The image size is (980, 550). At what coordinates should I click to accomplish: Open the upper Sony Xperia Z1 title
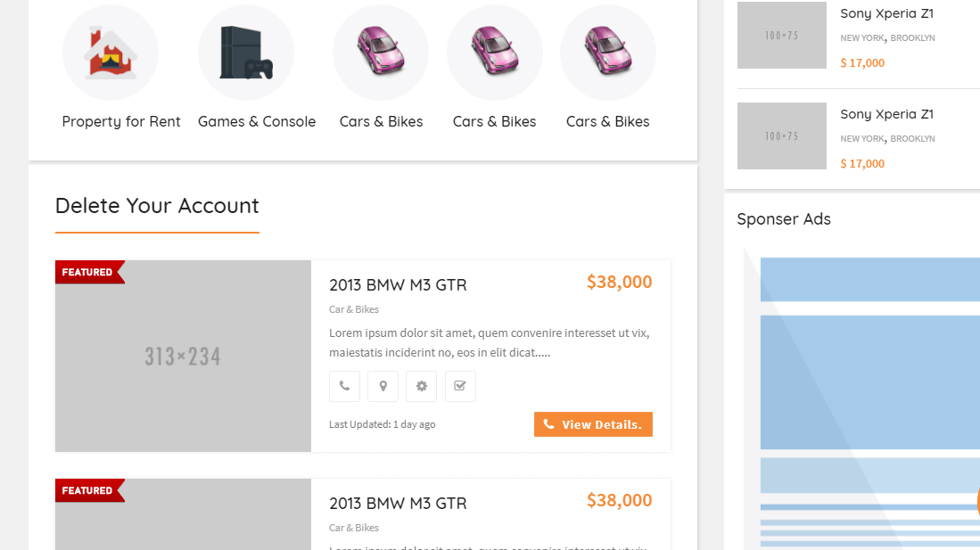pos(886,13)
